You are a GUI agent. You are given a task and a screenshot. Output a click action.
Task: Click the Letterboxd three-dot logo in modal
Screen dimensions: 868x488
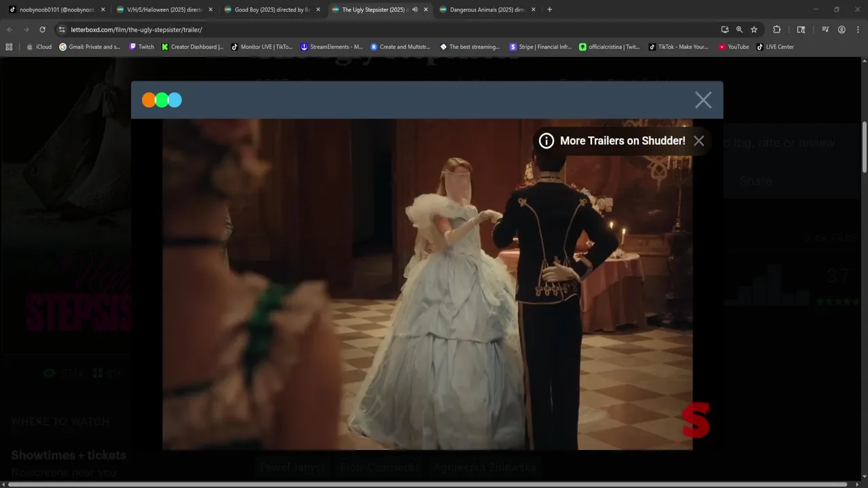[161, 100]
